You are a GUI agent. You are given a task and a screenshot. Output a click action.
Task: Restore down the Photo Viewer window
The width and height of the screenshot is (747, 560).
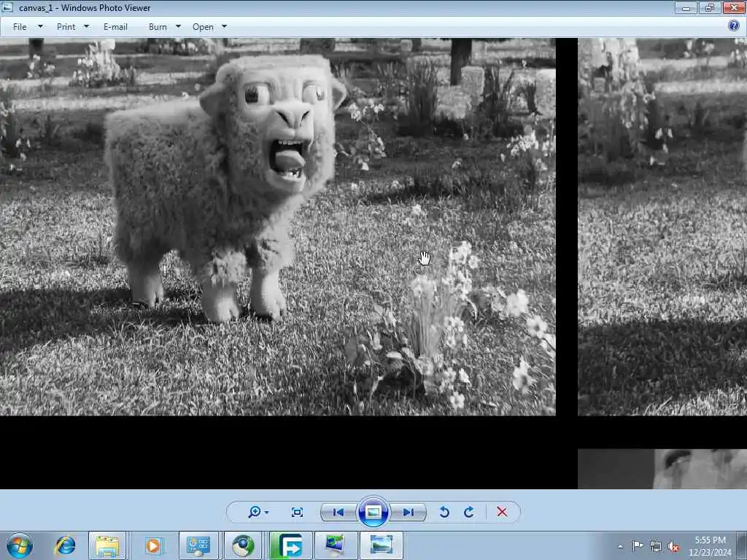pos(709,7)
